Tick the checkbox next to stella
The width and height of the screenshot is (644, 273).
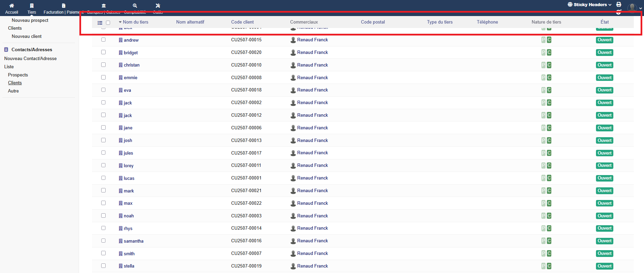tap(103, 265)
